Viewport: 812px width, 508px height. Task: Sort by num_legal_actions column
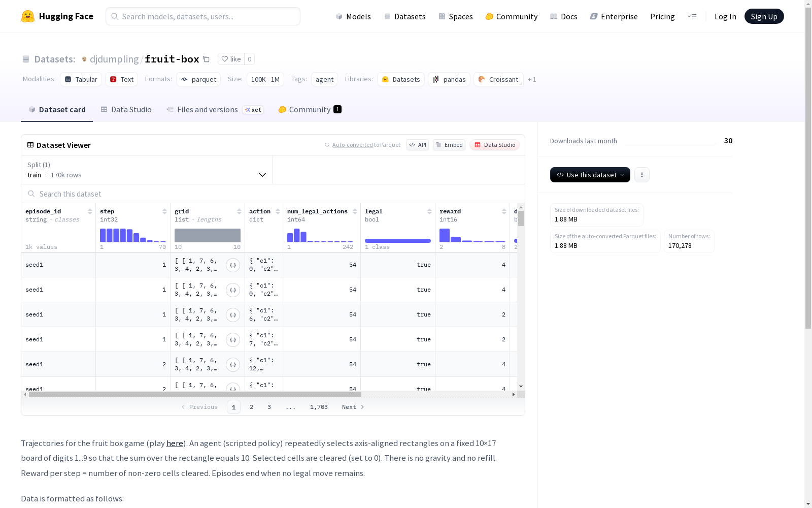(x=355, y=211)
